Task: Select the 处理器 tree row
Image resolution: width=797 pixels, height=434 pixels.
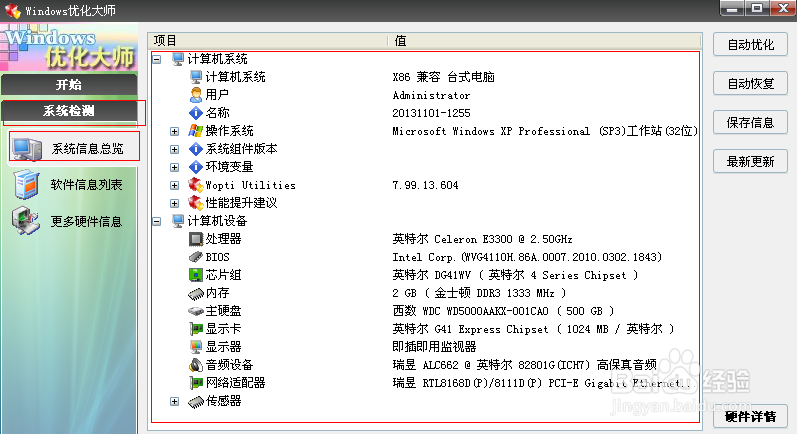Action: [425, 239]
